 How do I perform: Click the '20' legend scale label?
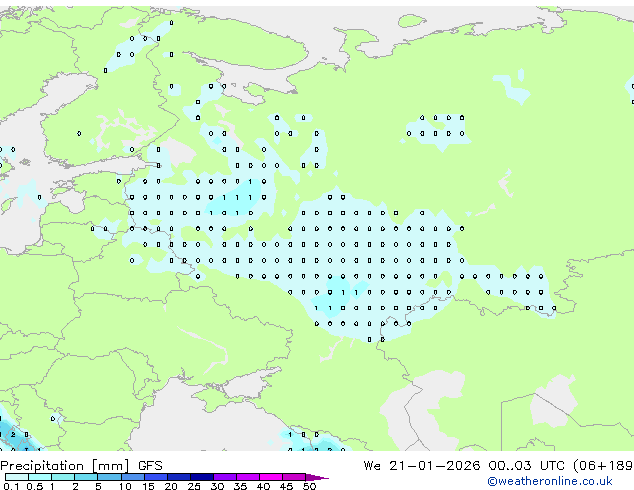tap(171, 486)
